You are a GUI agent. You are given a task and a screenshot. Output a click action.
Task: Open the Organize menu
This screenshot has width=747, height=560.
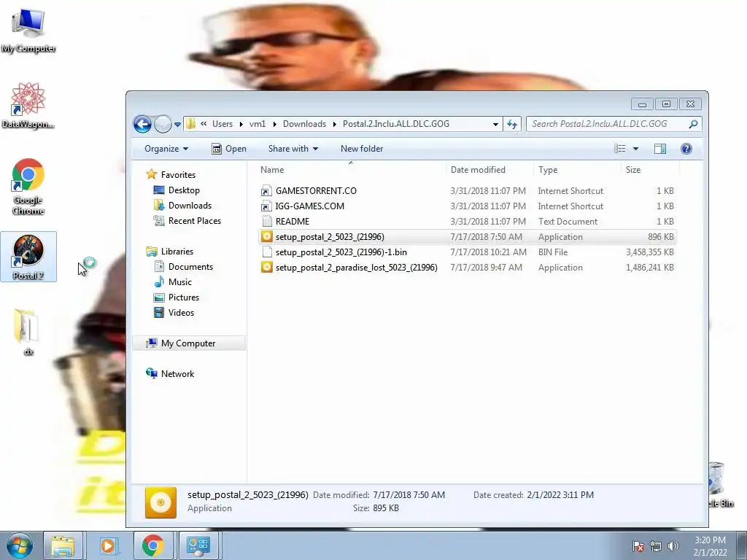(166, 149)
